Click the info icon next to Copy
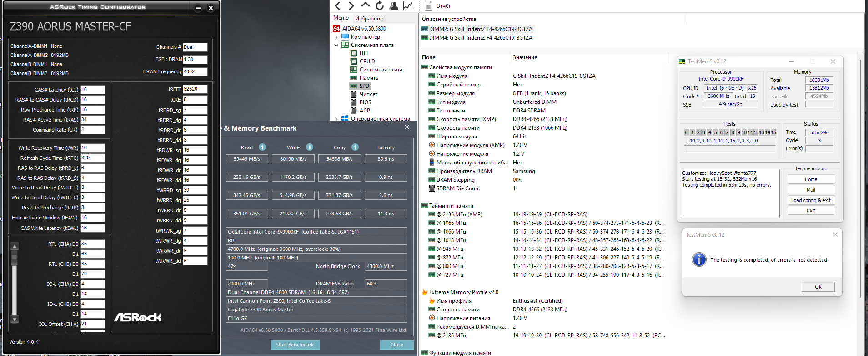The image size is (868, 356). tap(355, 147)
